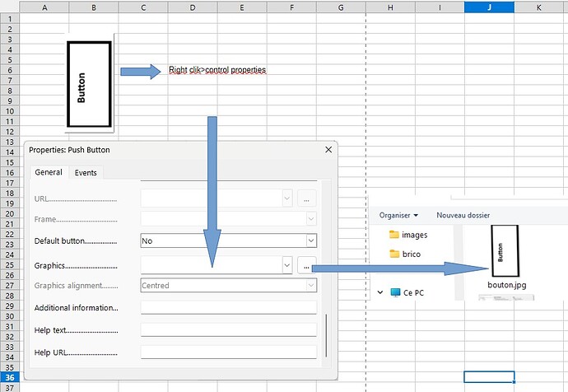Click the Right clik>control properties text
The image size is (568, 392).
[217, 69]
